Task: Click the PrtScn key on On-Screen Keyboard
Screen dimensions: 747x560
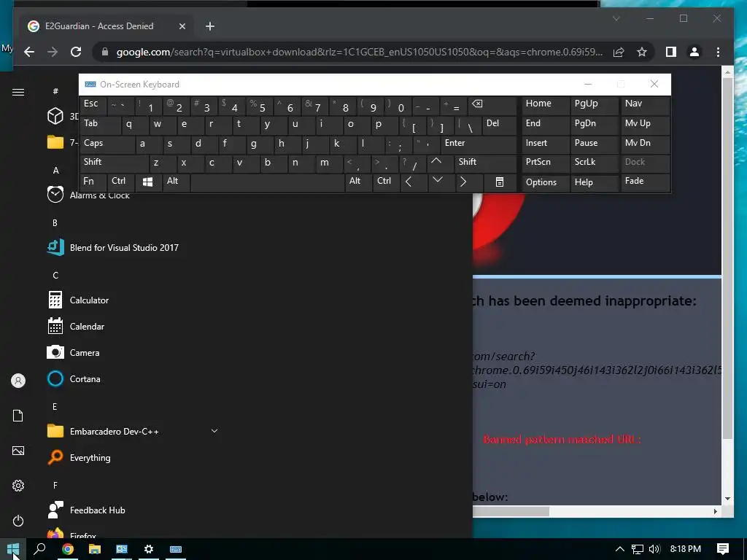Action: tap(546, 163)
